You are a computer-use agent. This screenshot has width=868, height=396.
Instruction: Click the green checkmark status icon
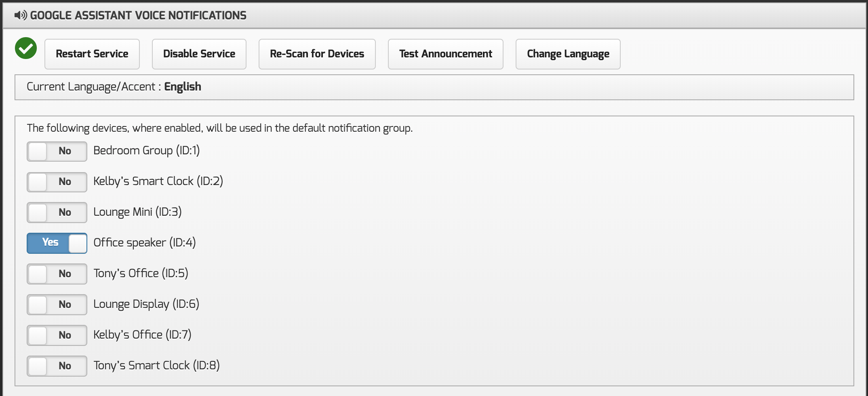point(26,48)
